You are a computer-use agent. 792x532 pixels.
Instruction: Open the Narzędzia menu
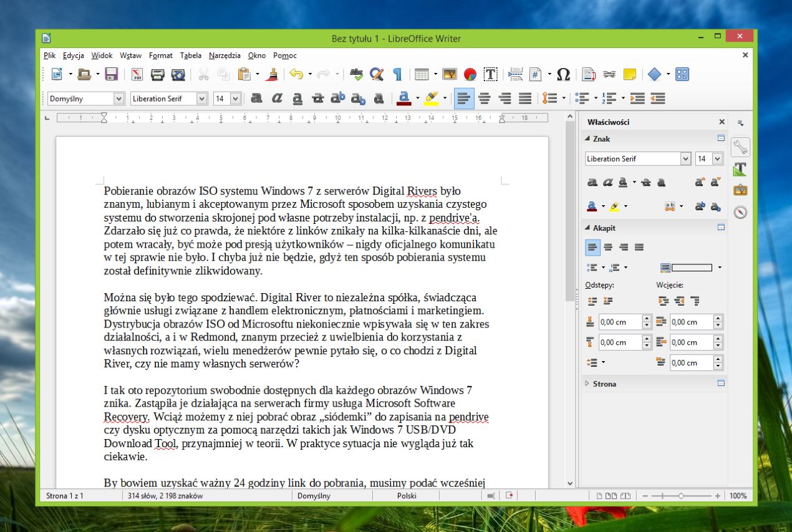point(225,56)
